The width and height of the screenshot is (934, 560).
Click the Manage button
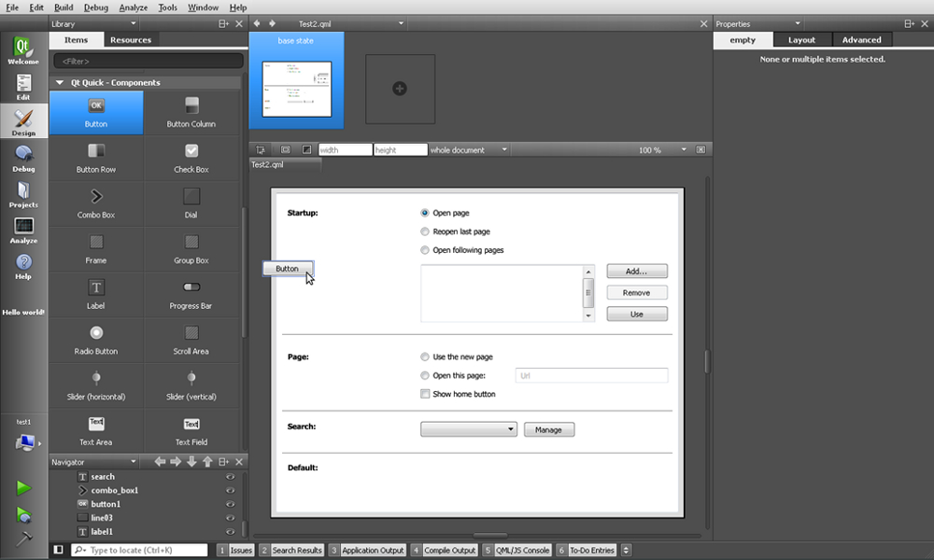click(x=549, y=429)
